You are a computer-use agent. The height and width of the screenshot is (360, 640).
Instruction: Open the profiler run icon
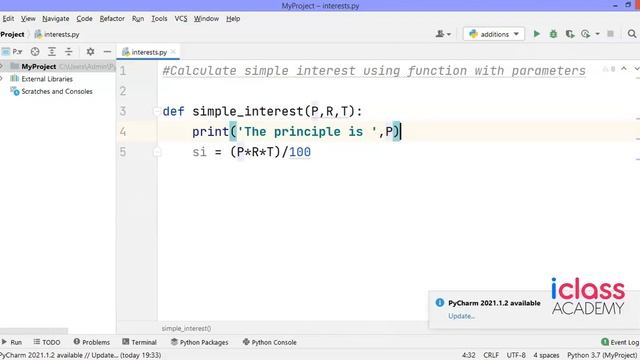tap(586, 34)
